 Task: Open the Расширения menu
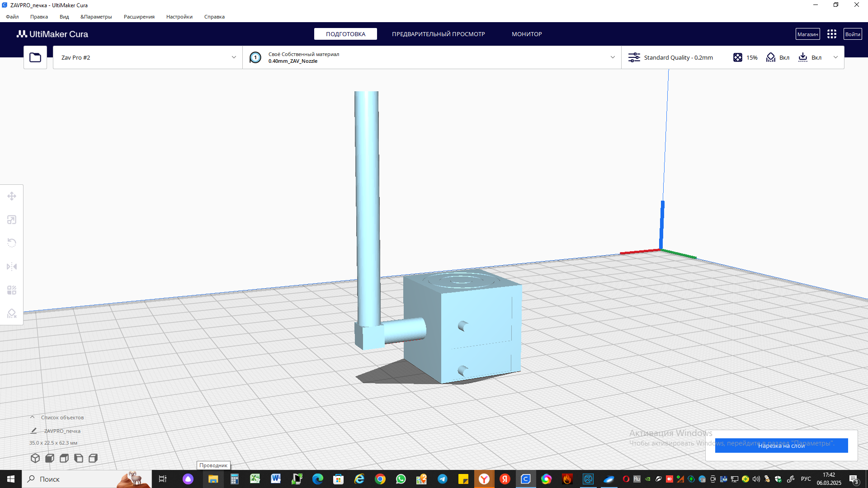click(139, 17)
